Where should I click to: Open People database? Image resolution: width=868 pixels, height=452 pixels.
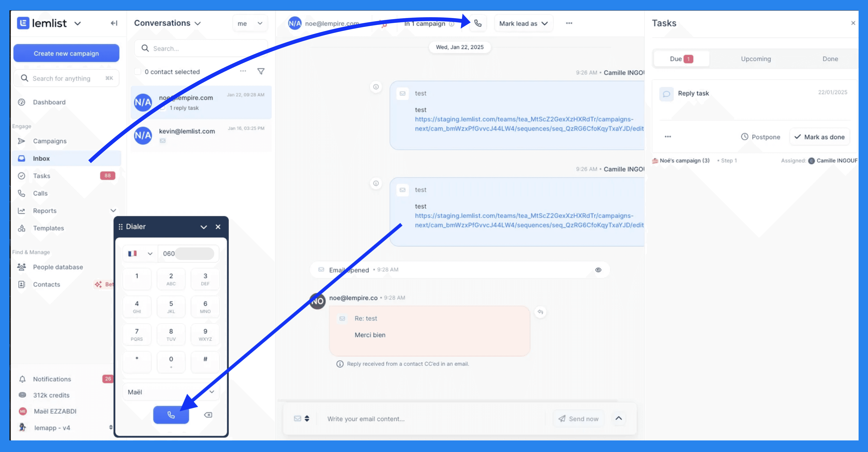click(x=58, y=267)
